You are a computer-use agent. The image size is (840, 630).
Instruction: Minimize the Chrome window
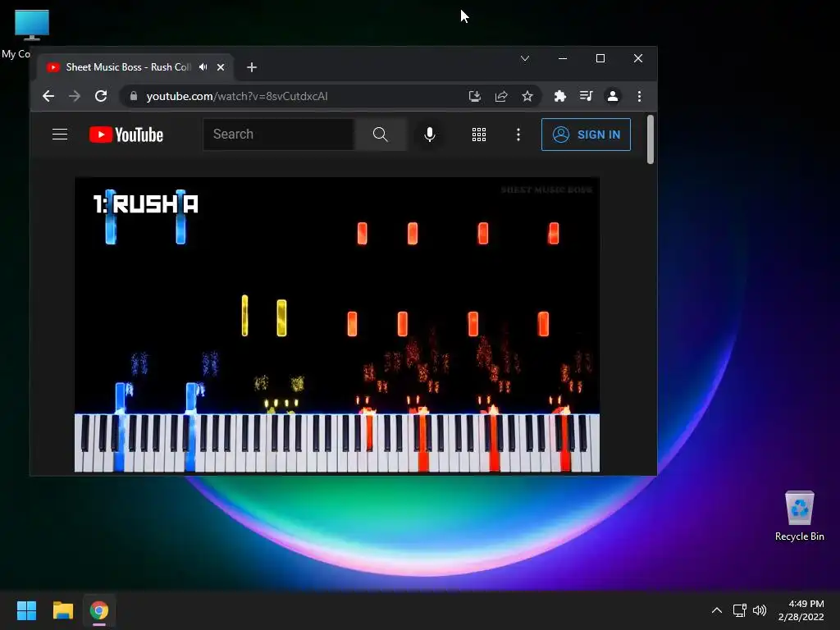pos(563,58)
